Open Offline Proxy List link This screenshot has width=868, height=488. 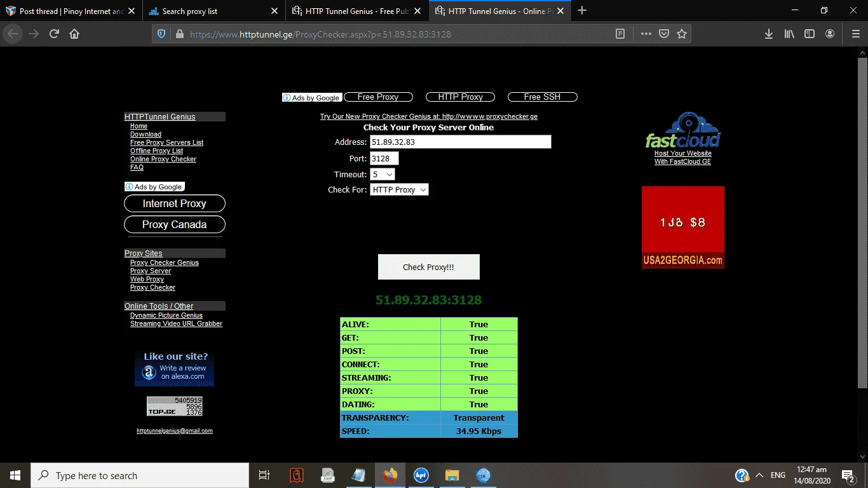coord(156,151)
